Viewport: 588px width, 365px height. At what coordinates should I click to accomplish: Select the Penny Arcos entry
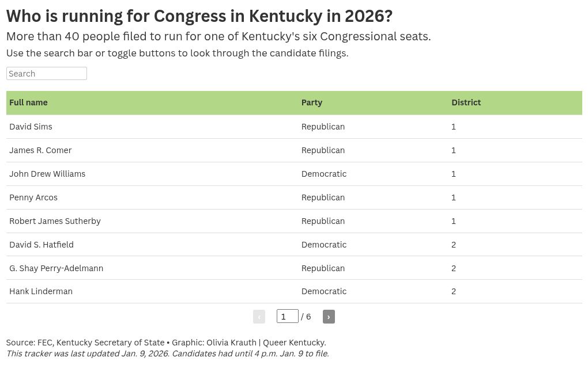(294, 197)
